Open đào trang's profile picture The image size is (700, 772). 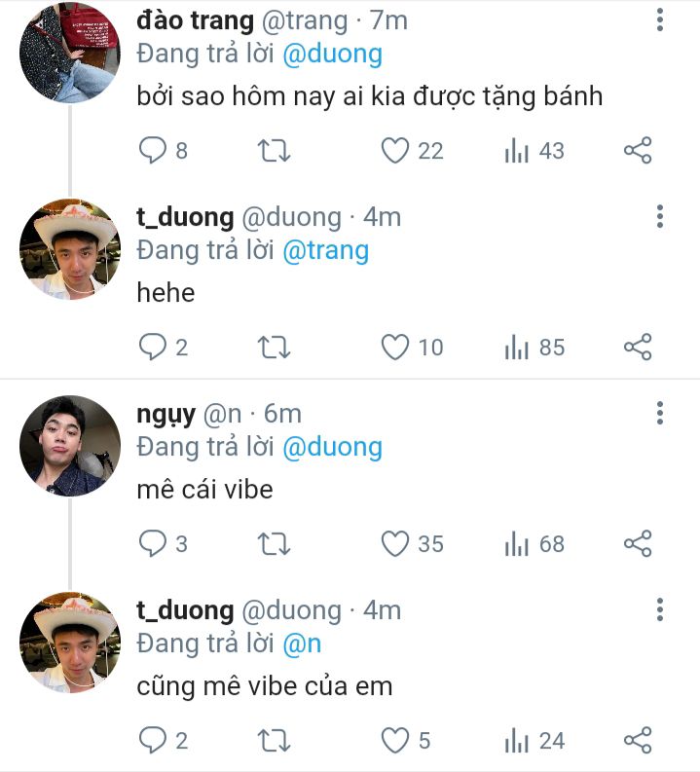[69, 53]
